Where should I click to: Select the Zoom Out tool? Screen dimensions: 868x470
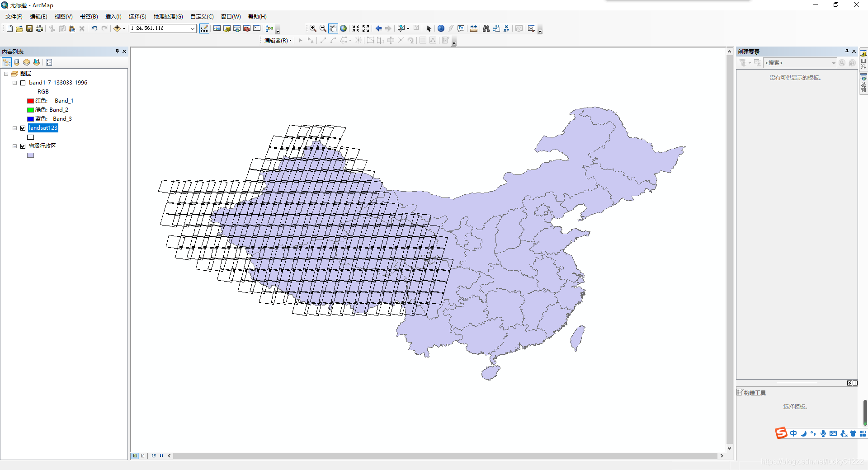pyautogui.click(x=323, y=28)
